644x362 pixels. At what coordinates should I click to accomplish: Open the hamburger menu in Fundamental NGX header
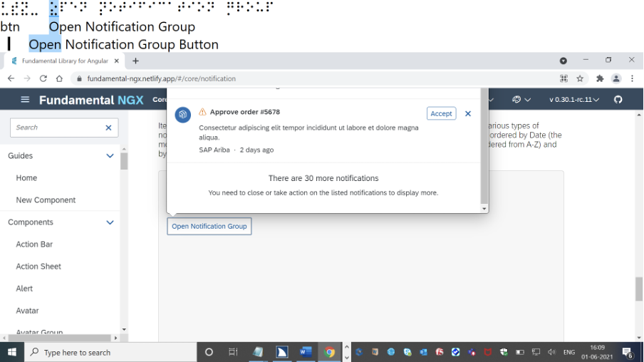(25, 100)
